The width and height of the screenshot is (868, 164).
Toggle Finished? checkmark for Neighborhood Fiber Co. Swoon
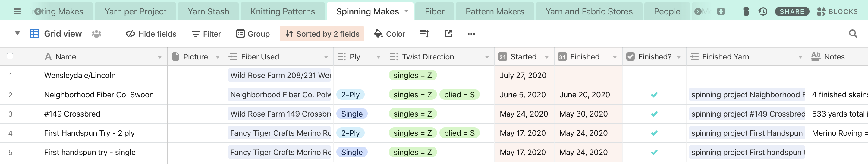tap(654, 95)
